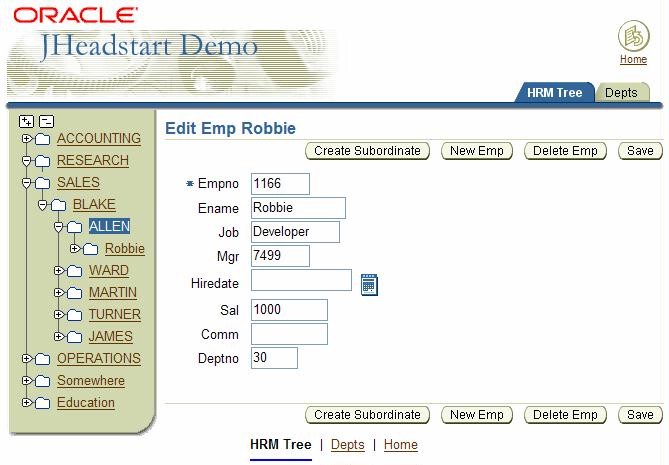
Task: Collapse the BLAKE tree node
Action: coord(42,205)
